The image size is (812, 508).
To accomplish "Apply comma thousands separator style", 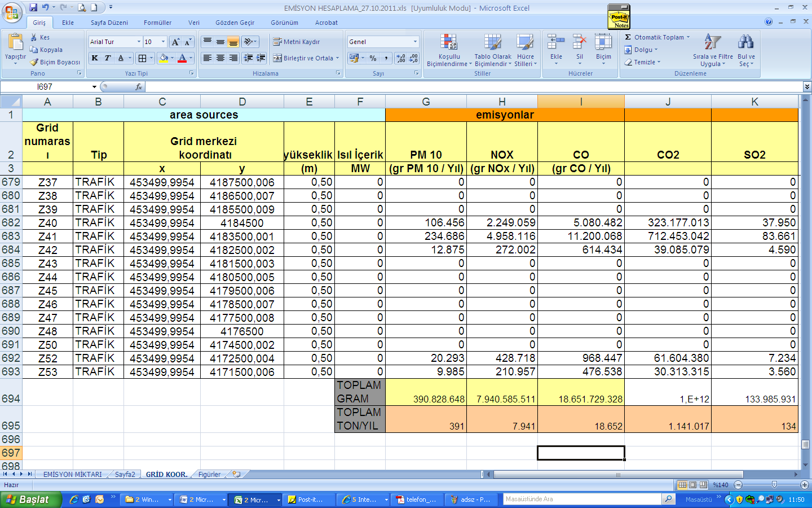I will [386, 58].
